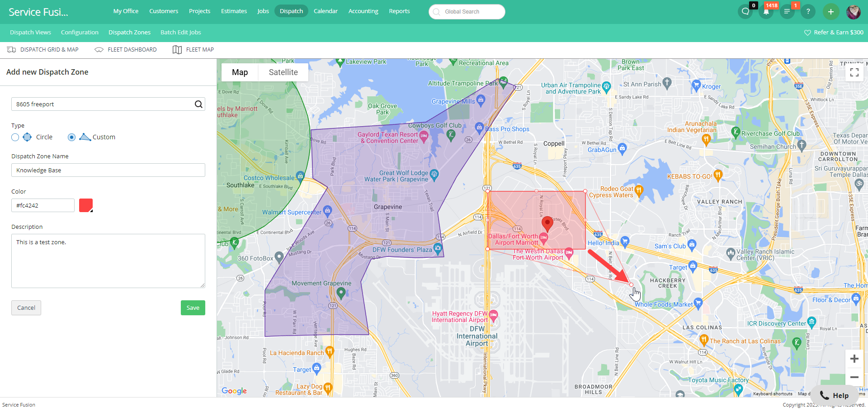Viewport: 868px width, 412px height.
Task: Click the Dallas/Fort Worth Airport Marriott marker
Action: click(544, 238)
